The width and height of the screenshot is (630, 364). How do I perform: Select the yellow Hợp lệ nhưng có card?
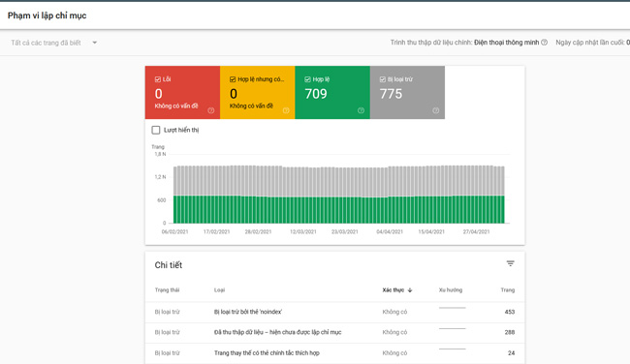tap(258, 92)
